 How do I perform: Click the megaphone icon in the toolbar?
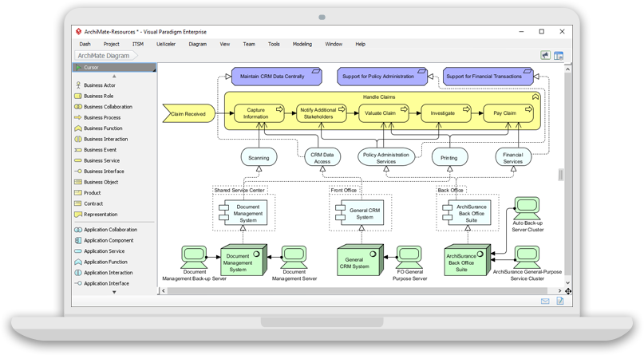pos(545,55)
